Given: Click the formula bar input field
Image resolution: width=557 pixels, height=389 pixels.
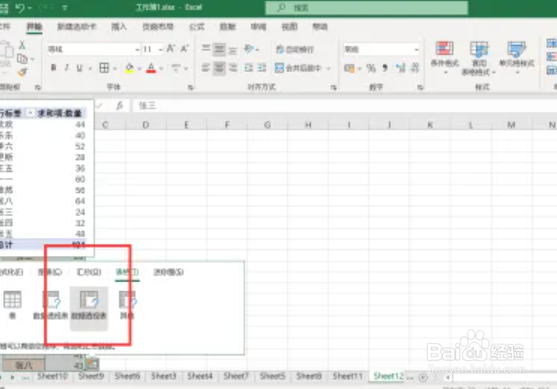Looking at the screenshot, I should click(x=344, y=106).
